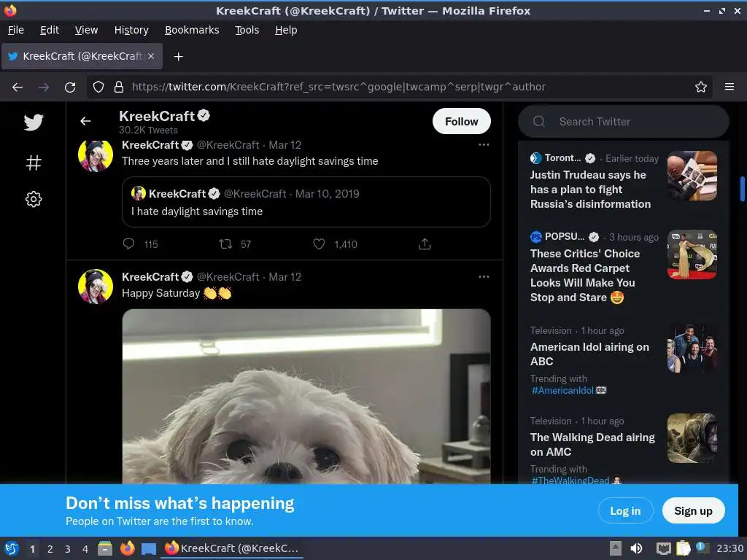This screenshot has height=560, width=747.
Task: Select the KreekCraft browser tab
Action: (x=82, y=56)
